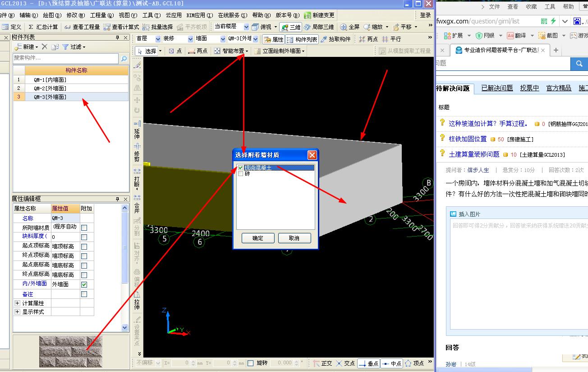588x372 pixels.
Task: Click the 延伸 extend tool
Action: coord(137,130)
